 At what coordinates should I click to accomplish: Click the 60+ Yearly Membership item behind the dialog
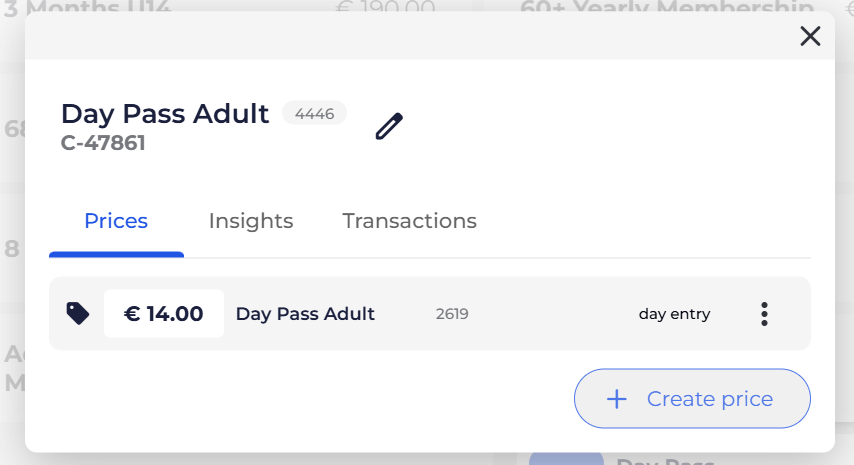(665, 9)
